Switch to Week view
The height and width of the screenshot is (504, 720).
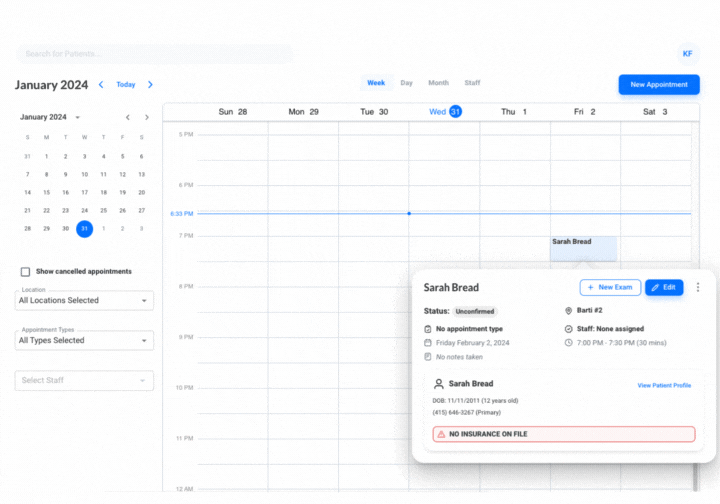click(376, 83)
